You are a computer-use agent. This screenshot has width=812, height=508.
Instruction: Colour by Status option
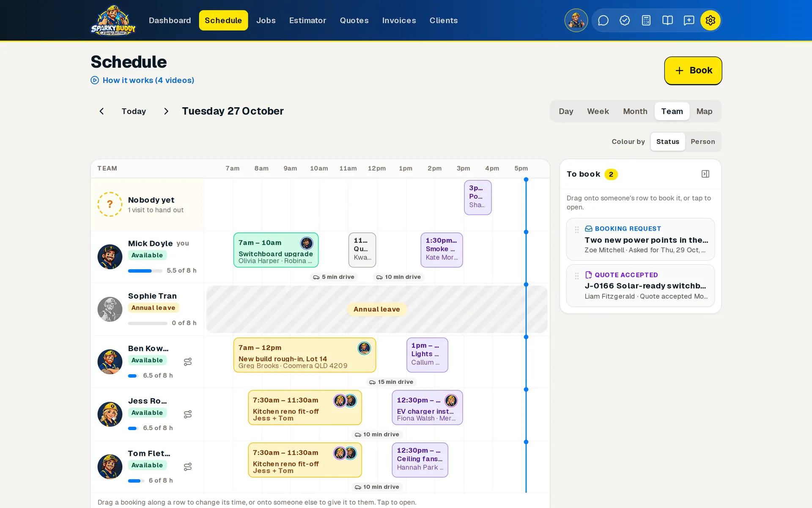[667, 142]
